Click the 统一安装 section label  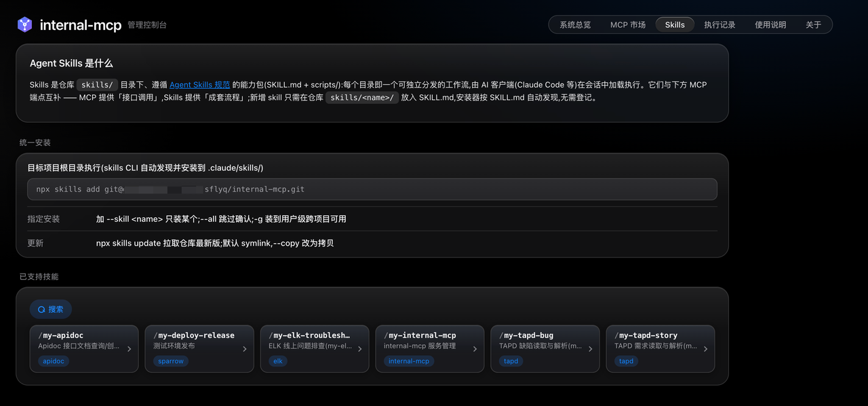[35, 143]
